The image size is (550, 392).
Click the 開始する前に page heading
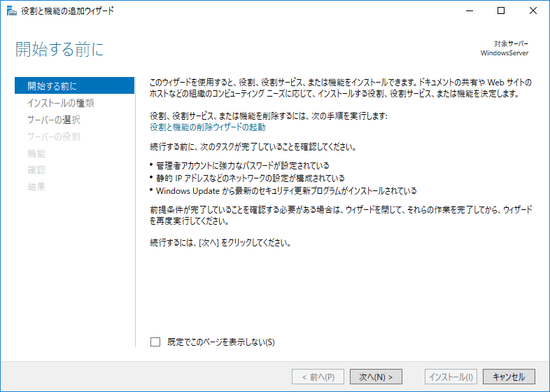59,49
